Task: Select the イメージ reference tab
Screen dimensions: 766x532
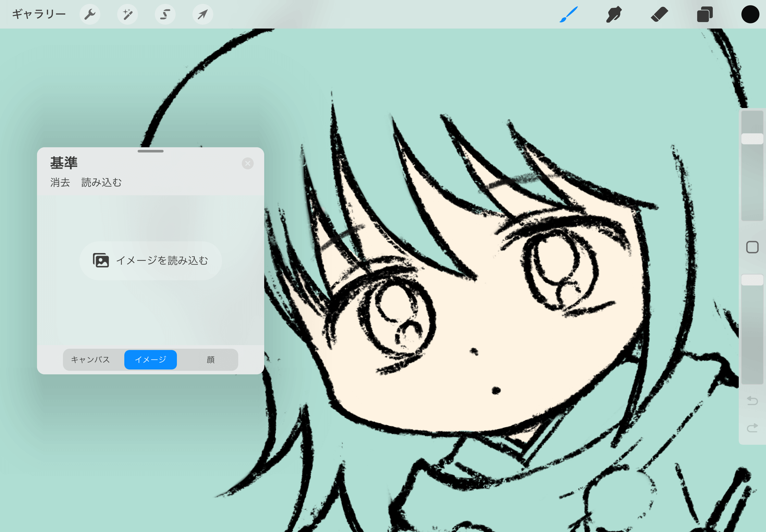Action: [150, 360]
